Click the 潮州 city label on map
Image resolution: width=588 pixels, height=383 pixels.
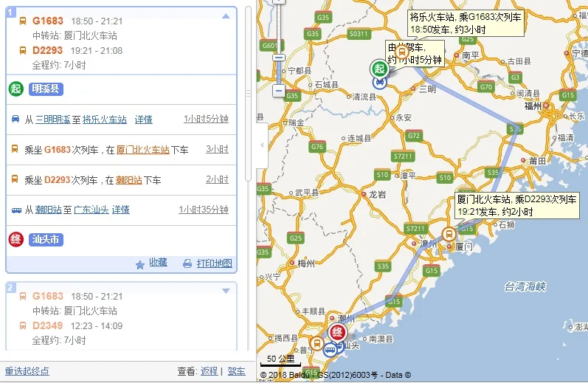pyautogui.click(x=346, y=319)
